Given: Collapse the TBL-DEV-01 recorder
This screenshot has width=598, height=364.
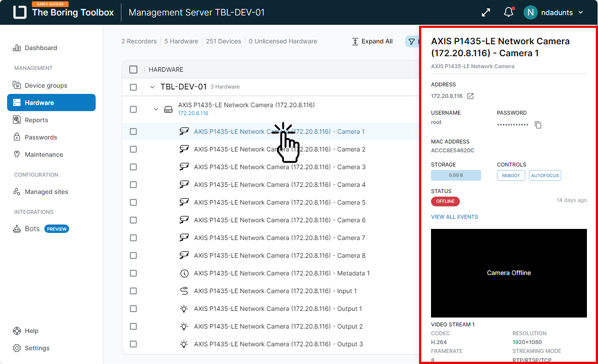Looking at the screenshot, I should point(153,87).
